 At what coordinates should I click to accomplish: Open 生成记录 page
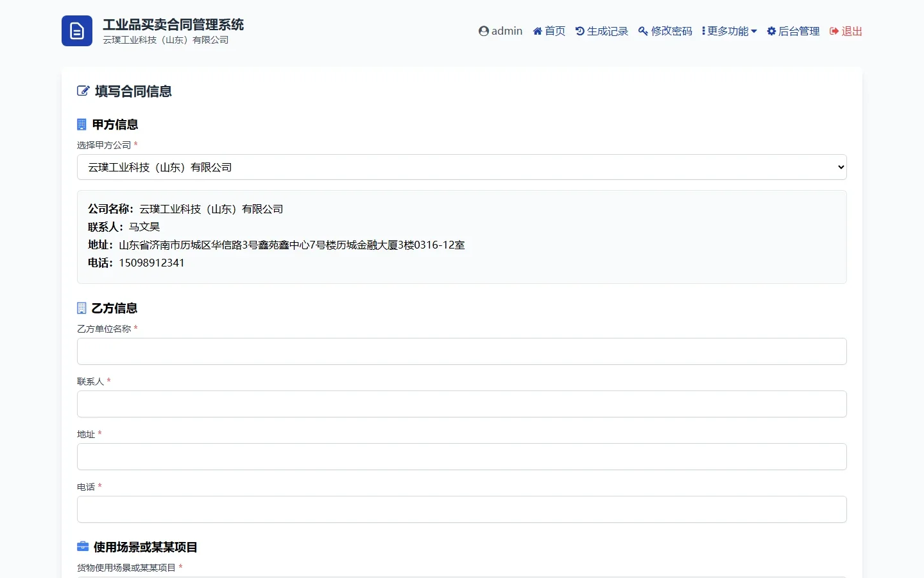[602, 31]
